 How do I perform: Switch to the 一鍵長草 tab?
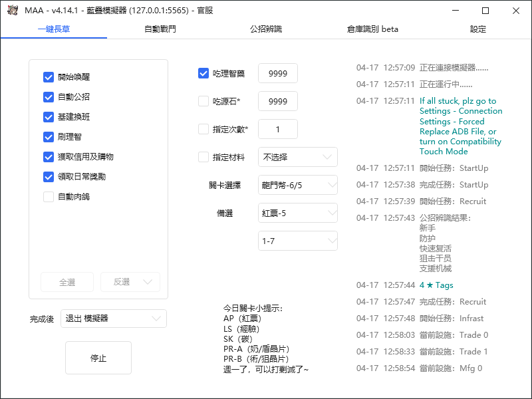[x=54, y=29]
